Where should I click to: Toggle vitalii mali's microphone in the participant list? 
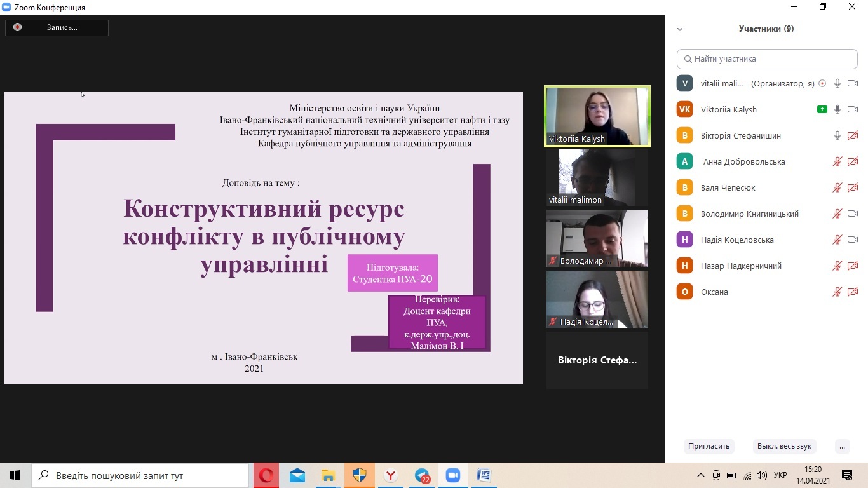coord(837,83)
